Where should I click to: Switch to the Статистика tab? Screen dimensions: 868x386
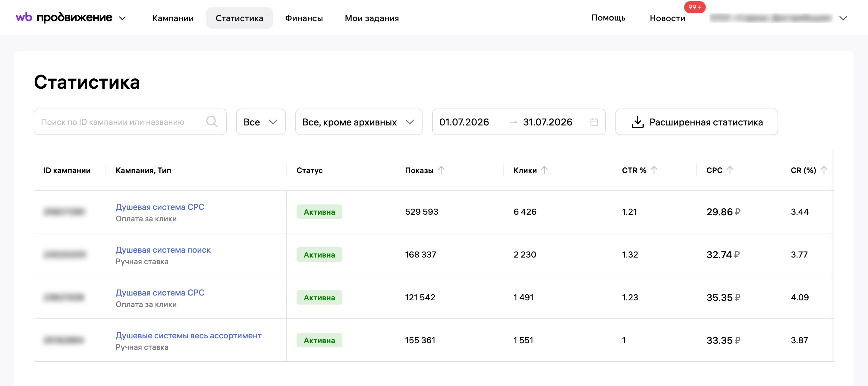click(x=239, y=18)
